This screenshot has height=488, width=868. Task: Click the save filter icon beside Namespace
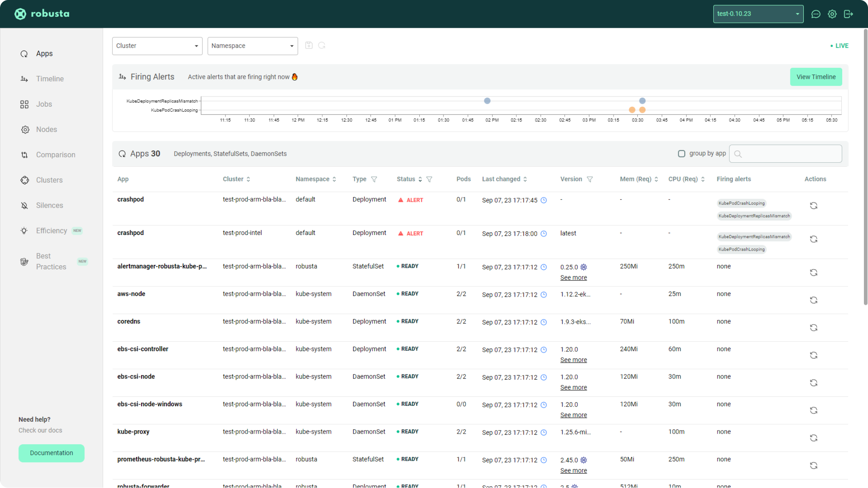(309, 45)
